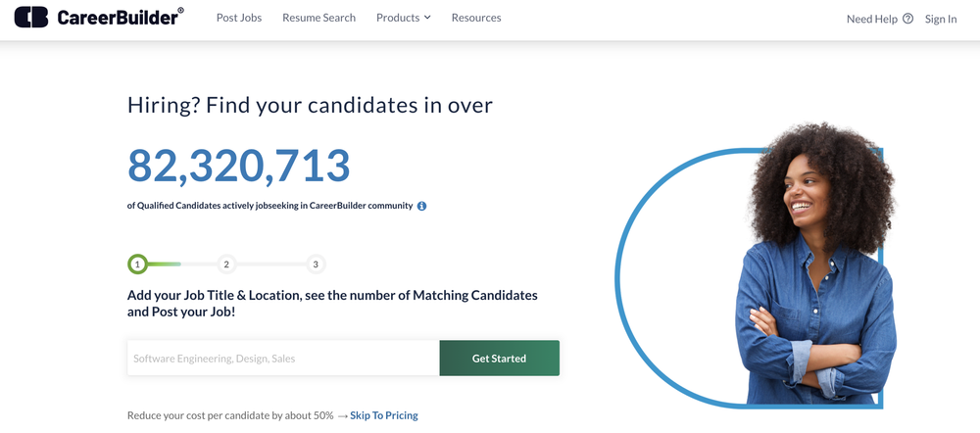The height and width of the screenshot is (433, 980).
Task: Click the arrow icon before Skip To Pricing
Action: pyautogui.click(x=342, y=415)
